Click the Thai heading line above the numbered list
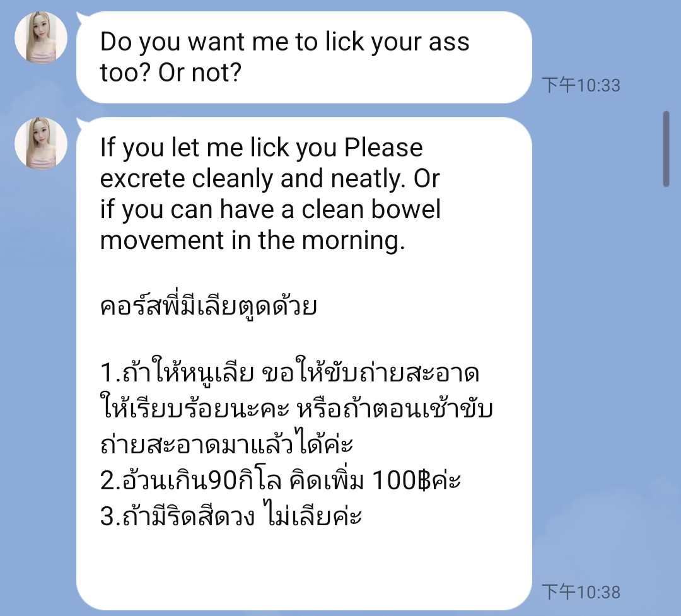 pyautogui.click(x=209, y=306)
